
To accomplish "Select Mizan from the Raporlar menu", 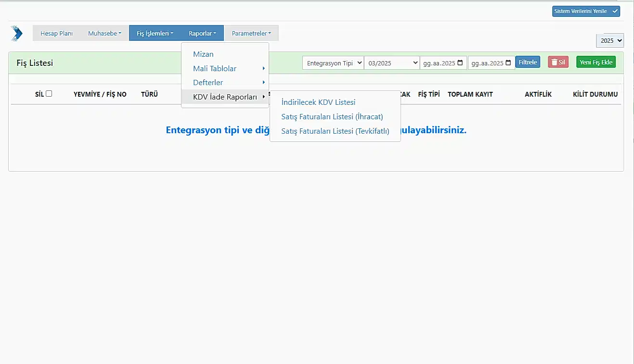I will coord(203,54).
